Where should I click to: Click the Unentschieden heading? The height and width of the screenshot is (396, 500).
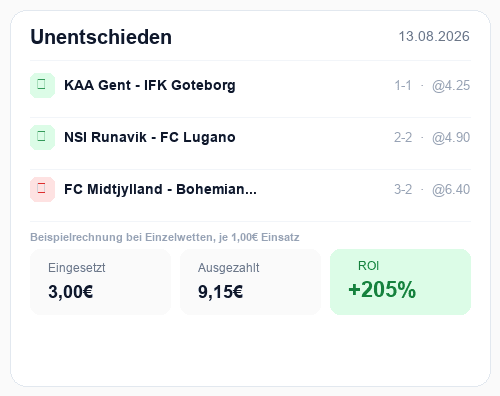click(101, 37)
